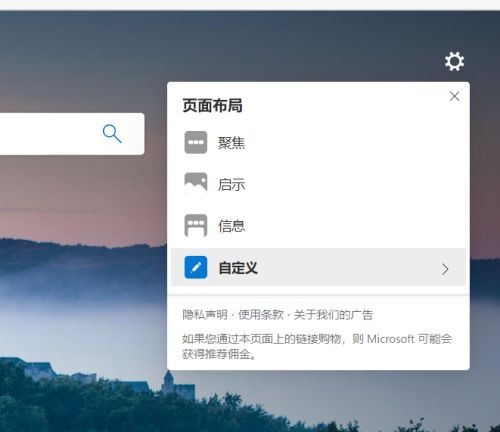
Task: Open the 关于我们的广告 link
Action: tap(333, 315)
